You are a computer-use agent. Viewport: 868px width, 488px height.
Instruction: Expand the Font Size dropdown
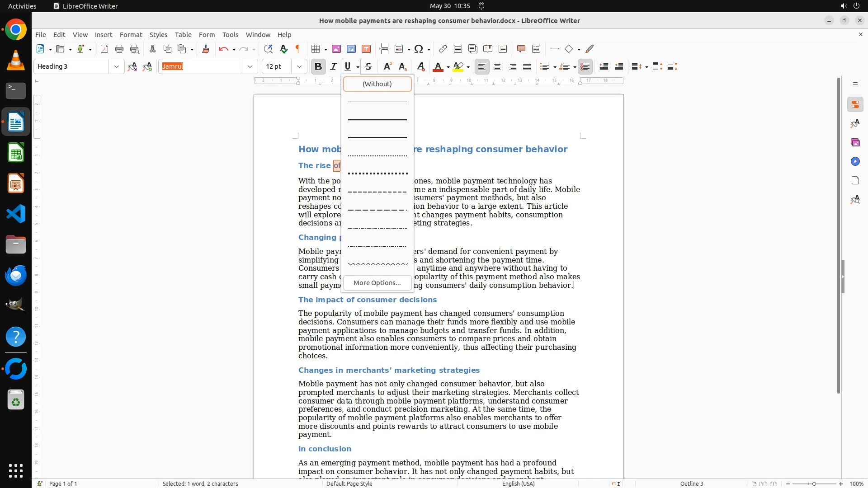[x=299, y=66]
